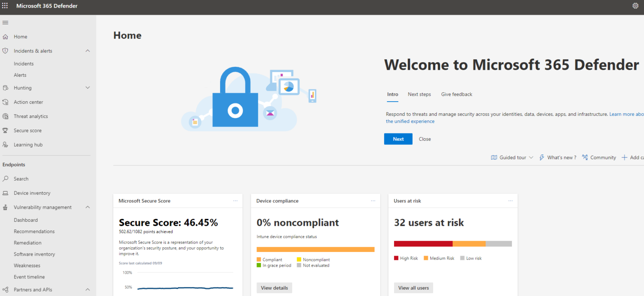Click the Vulnerability management icon

click(x=5, y=207)
